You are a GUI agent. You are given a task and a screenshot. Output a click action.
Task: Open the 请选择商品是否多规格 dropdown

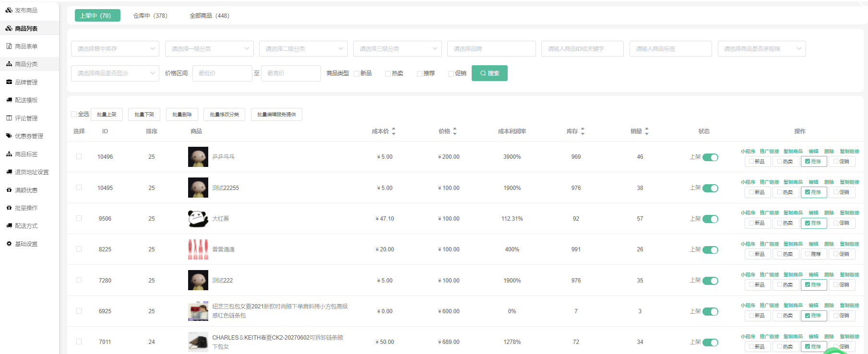coord(761,49)
